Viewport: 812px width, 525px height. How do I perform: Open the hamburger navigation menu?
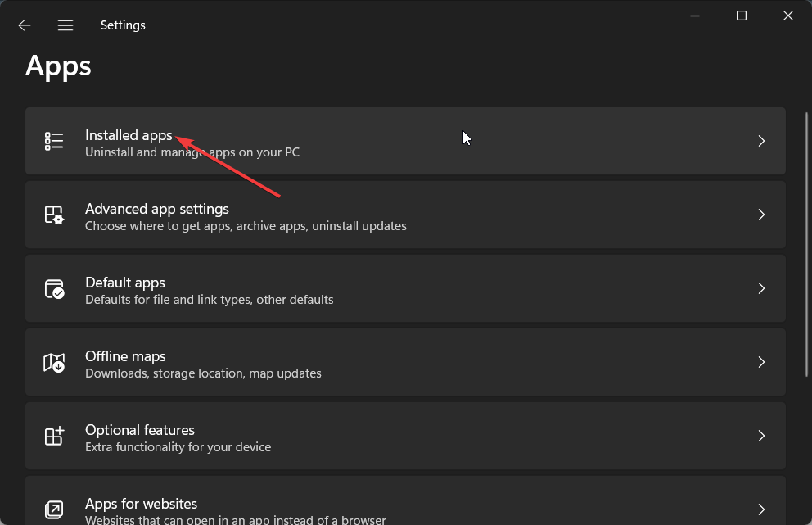[65, 25]
